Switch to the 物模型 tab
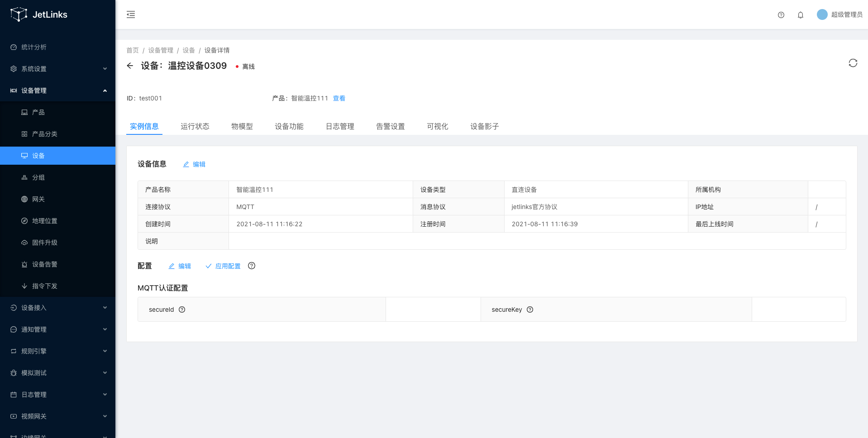 pos(242,126)
